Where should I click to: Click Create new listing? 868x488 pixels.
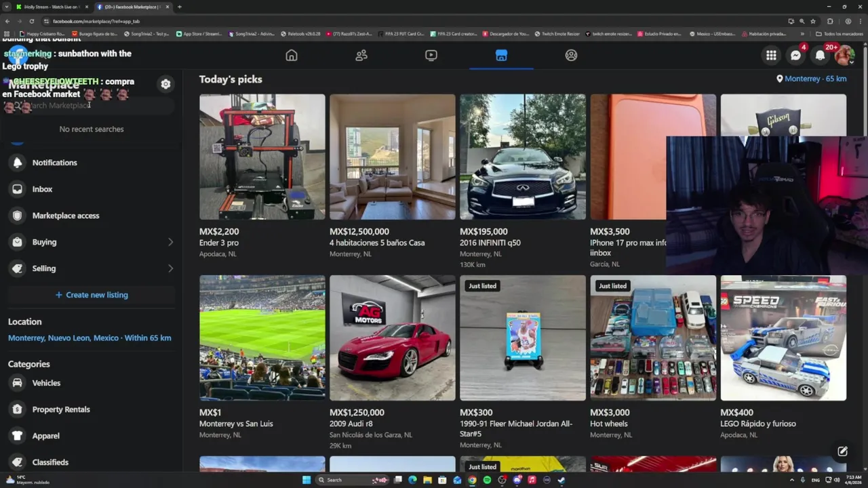pyautogui.click(x=92, y=295)
